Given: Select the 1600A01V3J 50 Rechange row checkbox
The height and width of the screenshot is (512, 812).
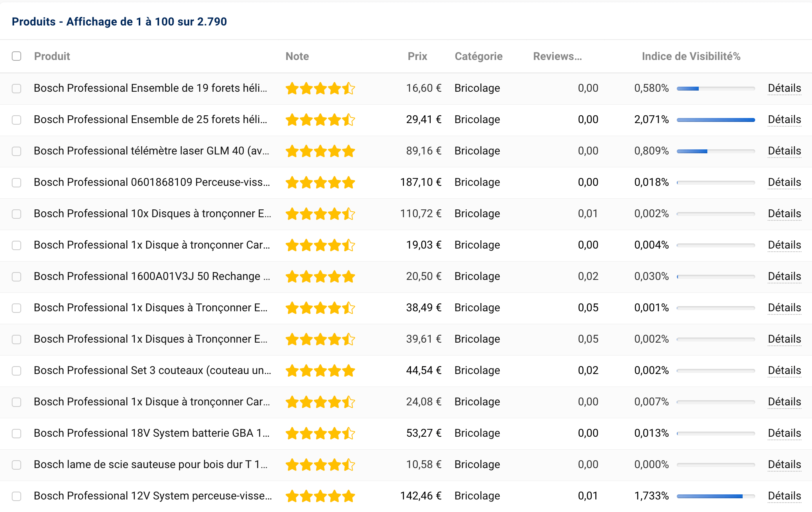Looking at the screenshot, I should coord(16,277).
